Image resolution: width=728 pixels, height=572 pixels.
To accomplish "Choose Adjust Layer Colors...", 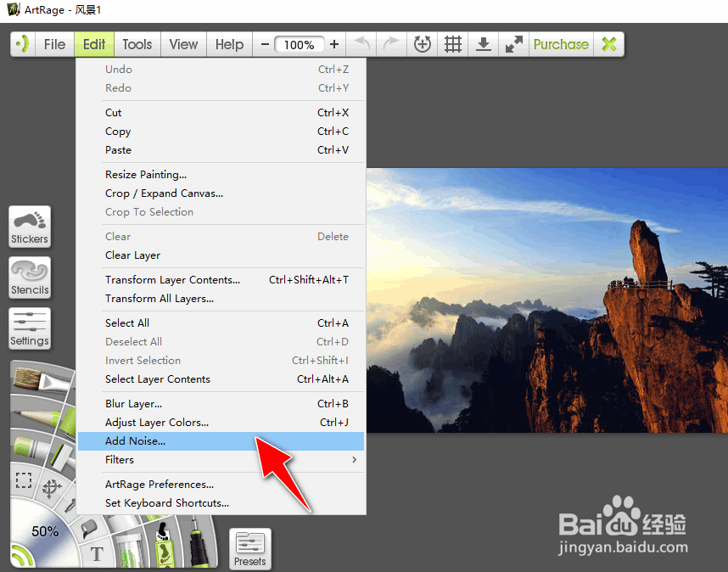I will 221,423.
